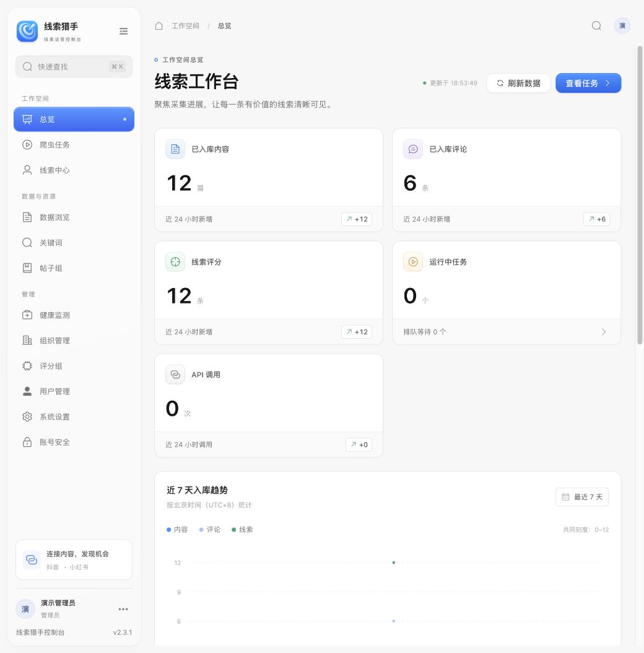Go to 数据浏览 in the sidebar
Image resolution: width=644 pixels, height=653 pixels.
tap(74, 217)
